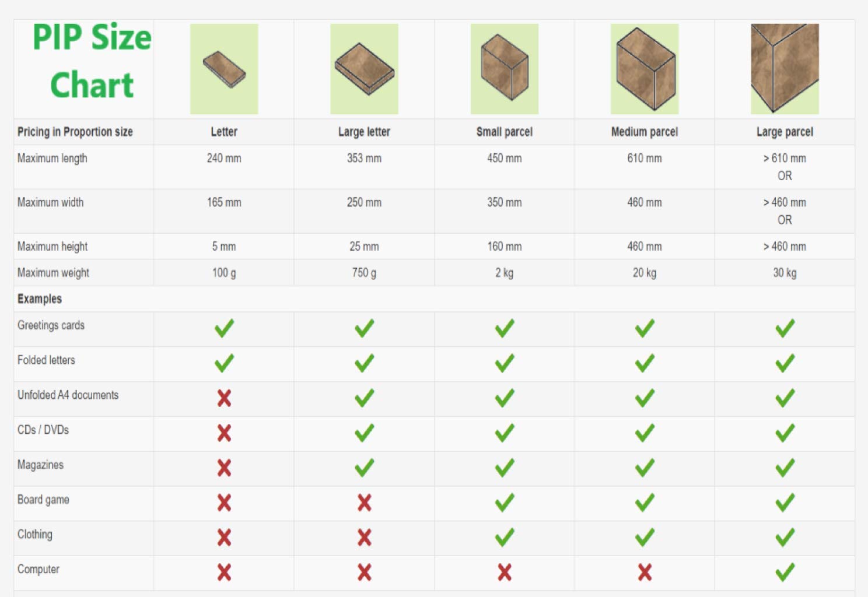Click Large parcel green check for Computer
Screen dimensions: 868x597
(785, 573)
